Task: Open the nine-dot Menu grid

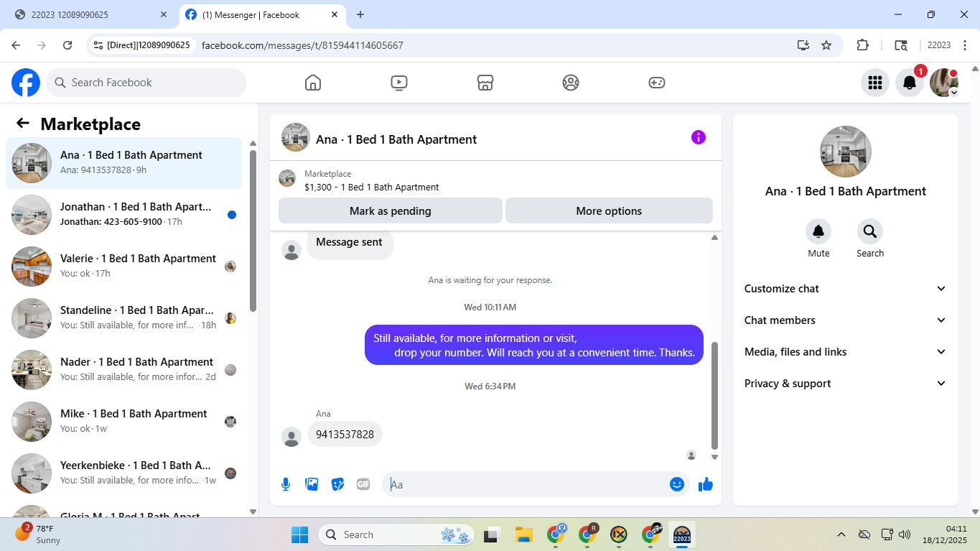Action: 874,83
